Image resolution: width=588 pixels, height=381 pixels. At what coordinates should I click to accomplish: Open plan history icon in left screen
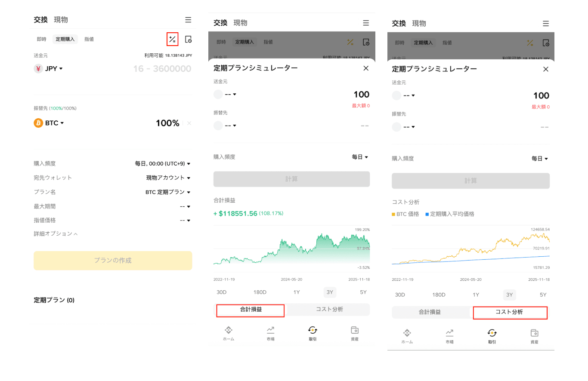point(188,39)
